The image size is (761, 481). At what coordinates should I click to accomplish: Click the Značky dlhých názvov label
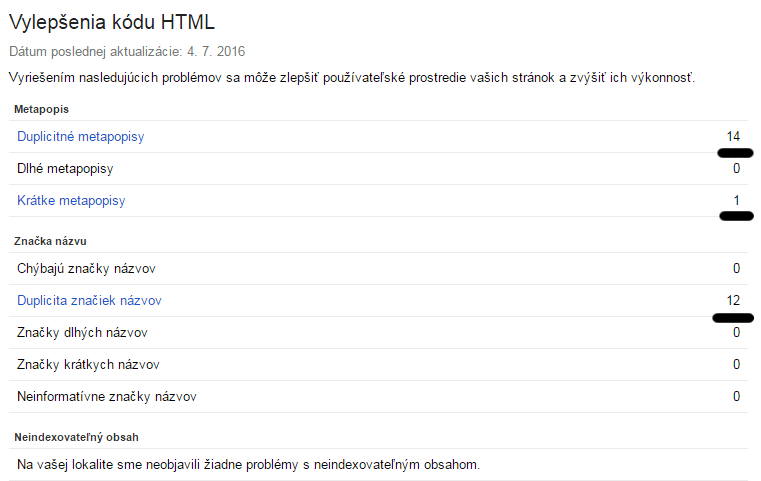pos(82,332)
